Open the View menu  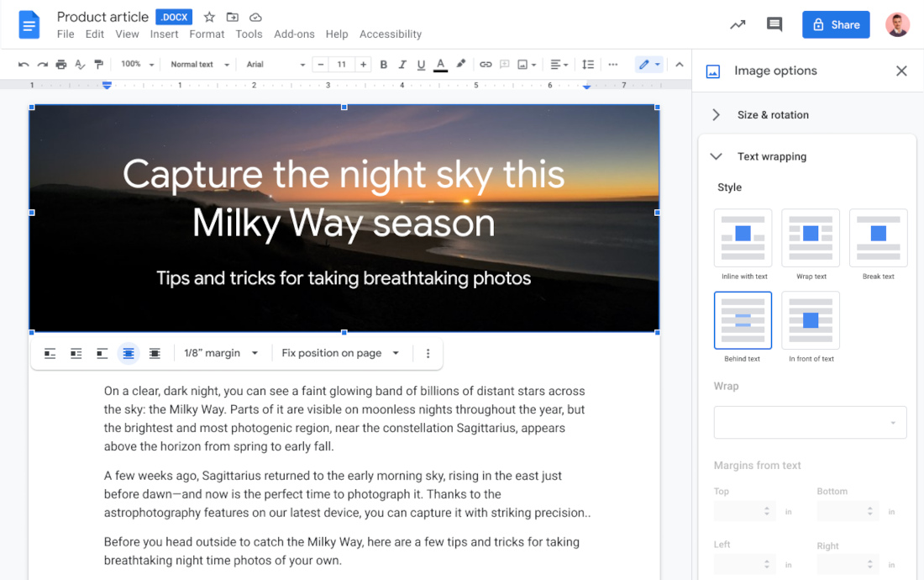click(128, 34)
